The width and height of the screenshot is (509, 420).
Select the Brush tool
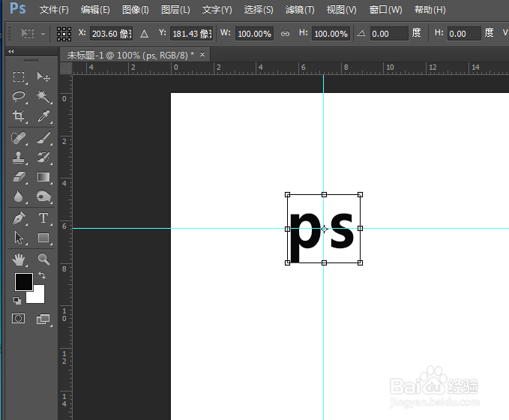pos(43,138)
